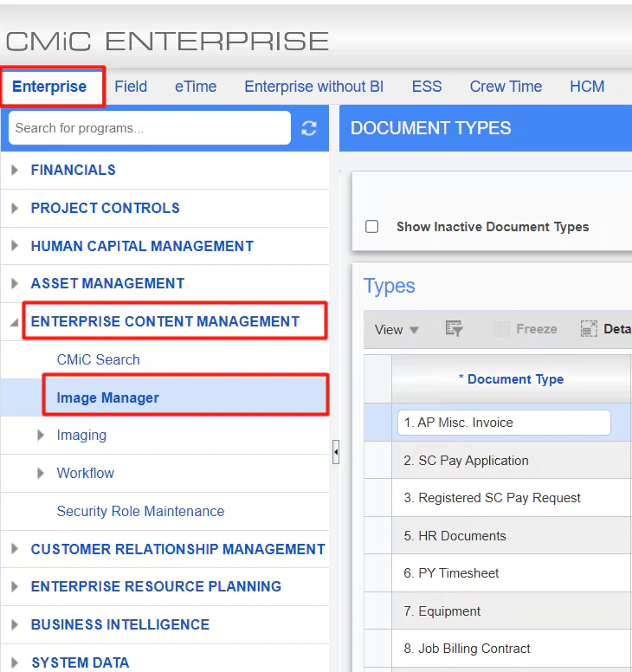Viewport: 632px width, 672px height.
Task: Click the Freeze columns toolbar item
Action: tap(526, 329)
